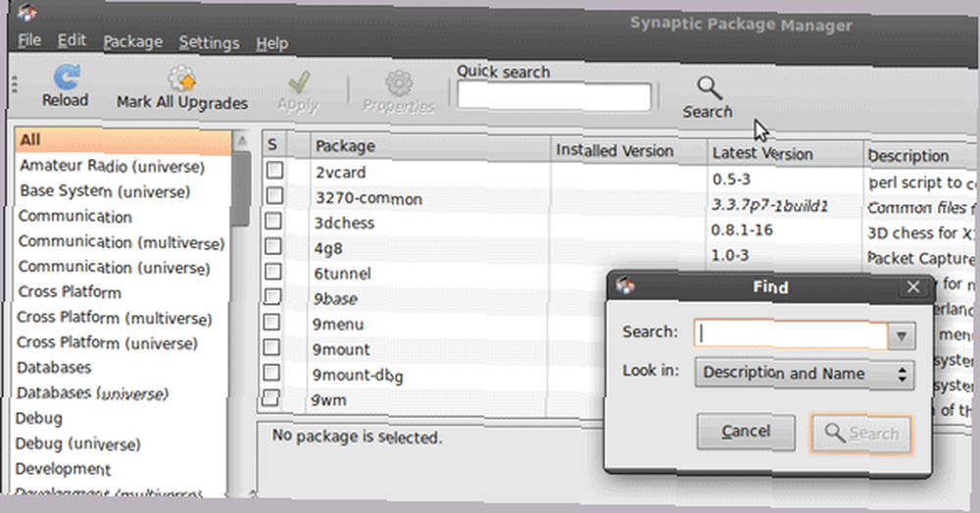This screenshot has width=980, height=513.
Task: Click scroll-up arrow of category list
Action: [241, 141]
